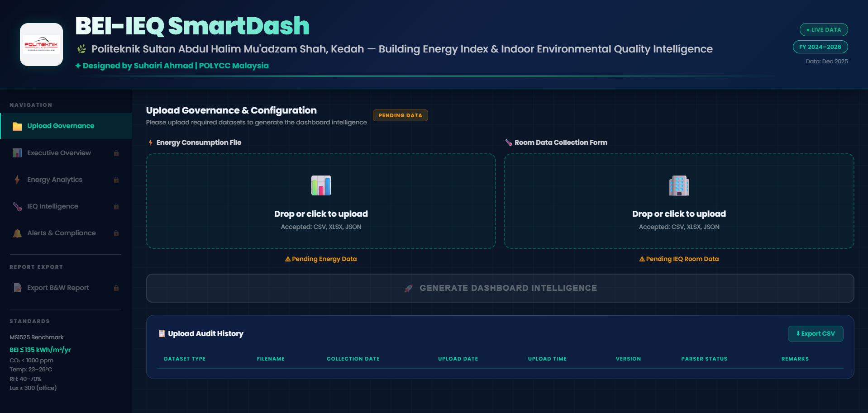868x413 pixels.
Task: Click the thermometer icon beside IEQ Intelligence
Action: 17,206
